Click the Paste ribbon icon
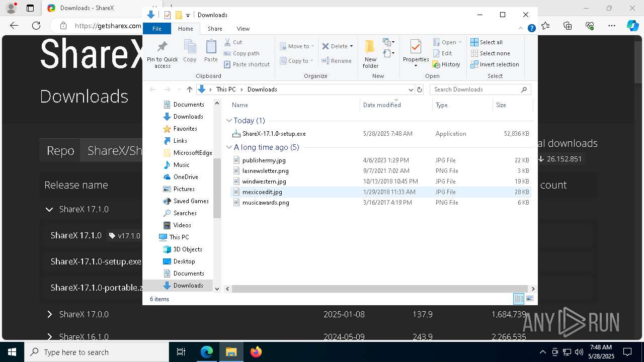This screenshot has height=362, width=644. point(211,51)
